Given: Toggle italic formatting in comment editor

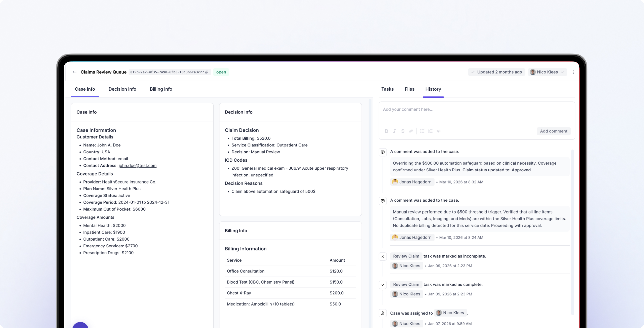Looking at the screenshot, I should 395,131.
